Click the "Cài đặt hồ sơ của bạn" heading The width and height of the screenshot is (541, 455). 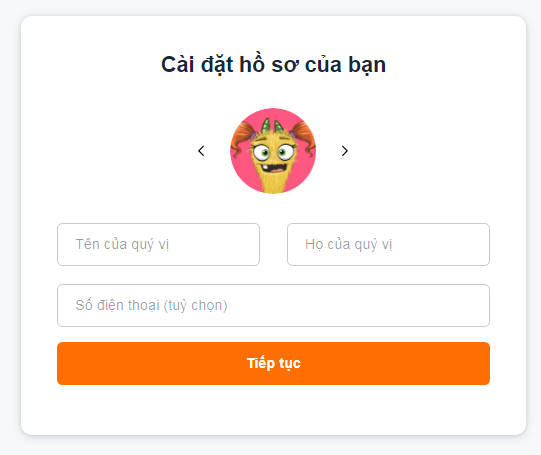tap(273, 65)
